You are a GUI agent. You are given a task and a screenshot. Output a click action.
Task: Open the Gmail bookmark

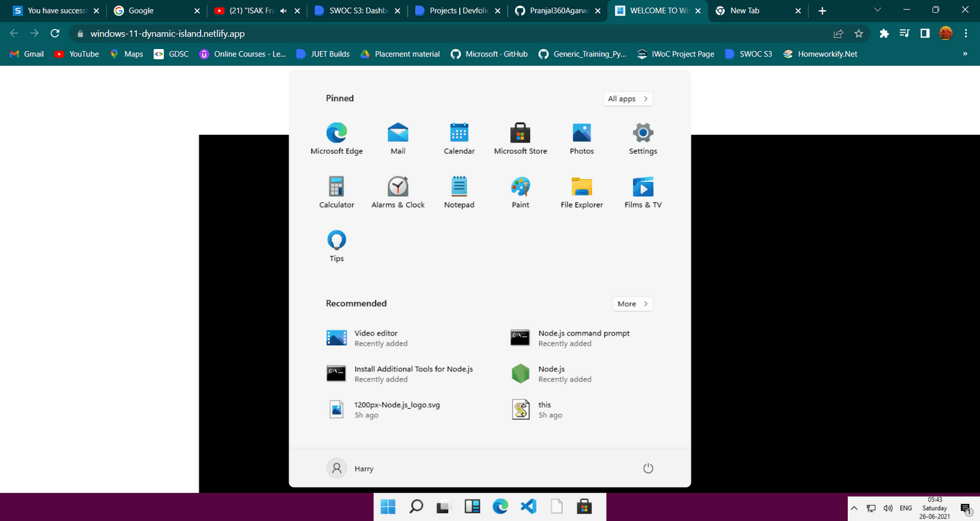pos(27,54)
